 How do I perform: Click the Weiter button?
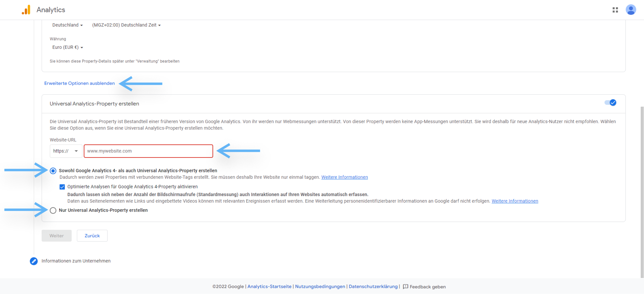(57, 236)
